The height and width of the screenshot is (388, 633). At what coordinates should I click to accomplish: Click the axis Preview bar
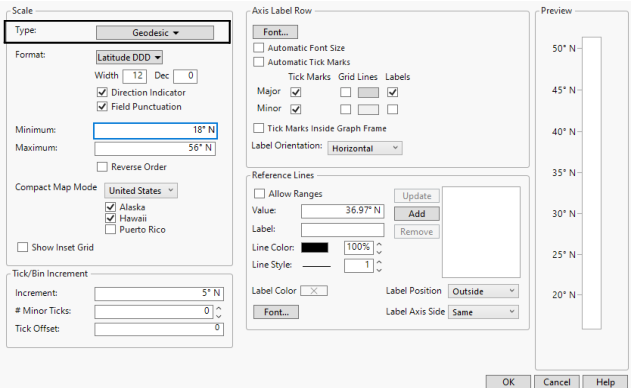click(592, 183)
